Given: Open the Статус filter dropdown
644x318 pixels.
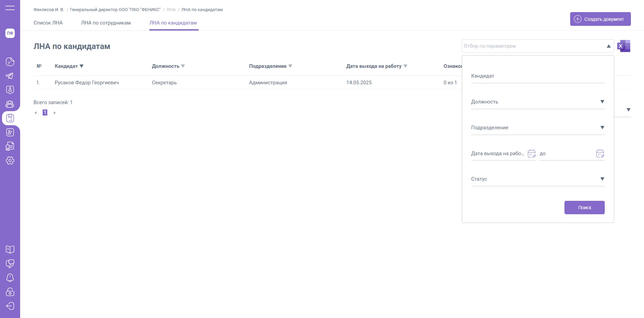Looking at the screenshot, I should coord(602,179).
